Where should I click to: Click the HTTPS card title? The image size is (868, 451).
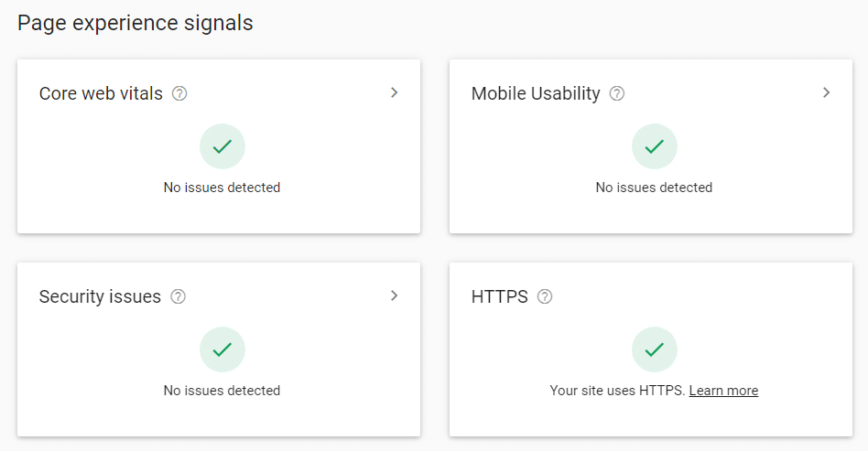(499, 296)
